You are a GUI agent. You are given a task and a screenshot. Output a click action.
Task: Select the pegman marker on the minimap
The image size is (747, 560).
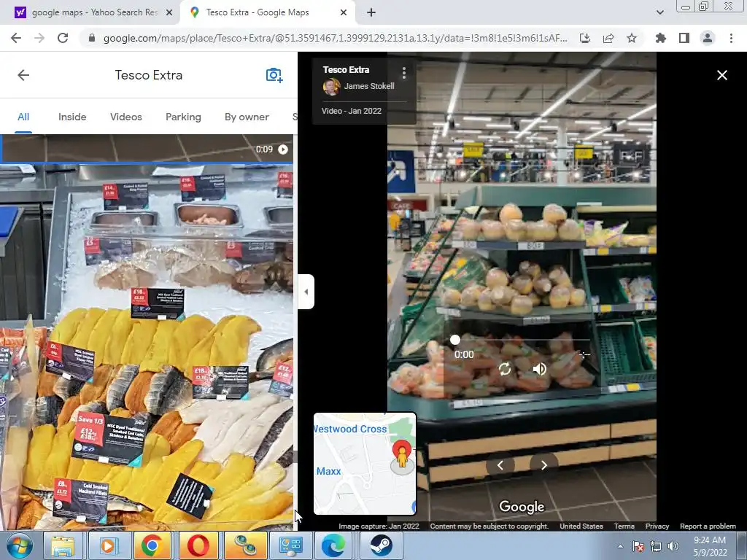402,457
